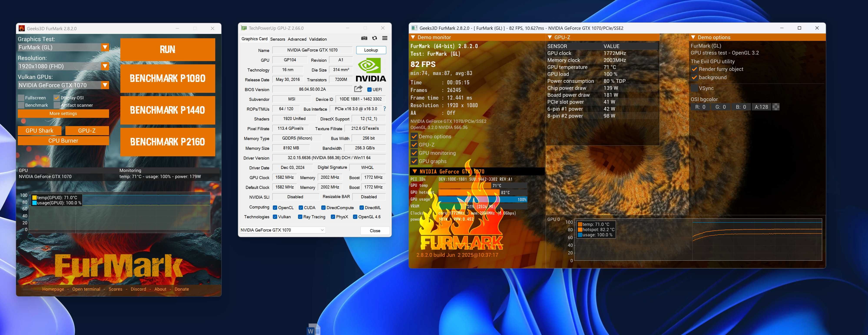Open the Discord link
868x335 pixels.
click(138, 289)
